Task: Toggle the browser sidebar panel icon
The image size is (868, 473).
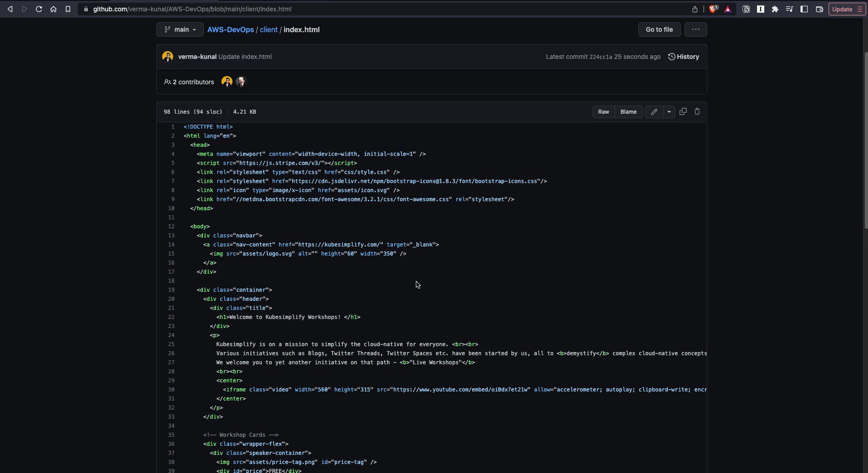Action: [804, 9]
